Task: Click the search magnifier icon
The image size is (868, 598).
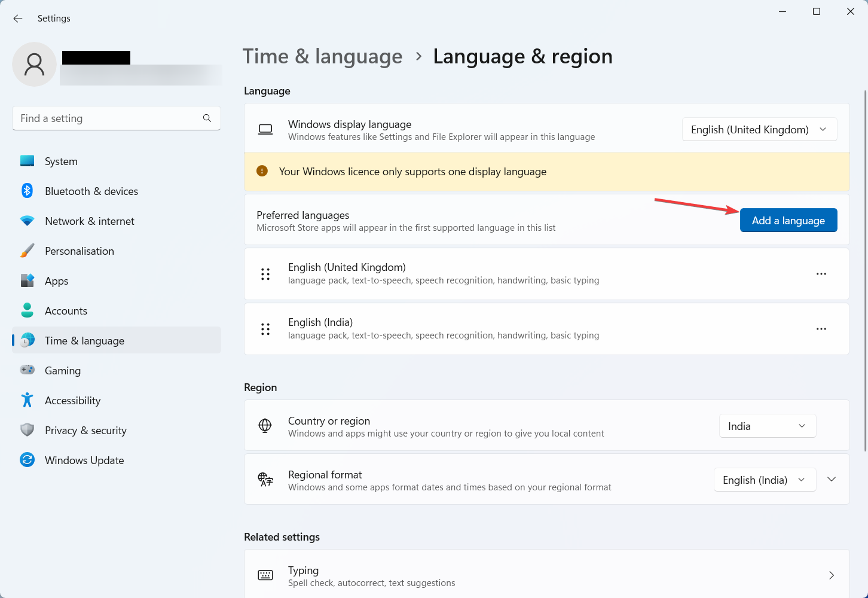Action: pyautogui.click(x=207, y=118)
